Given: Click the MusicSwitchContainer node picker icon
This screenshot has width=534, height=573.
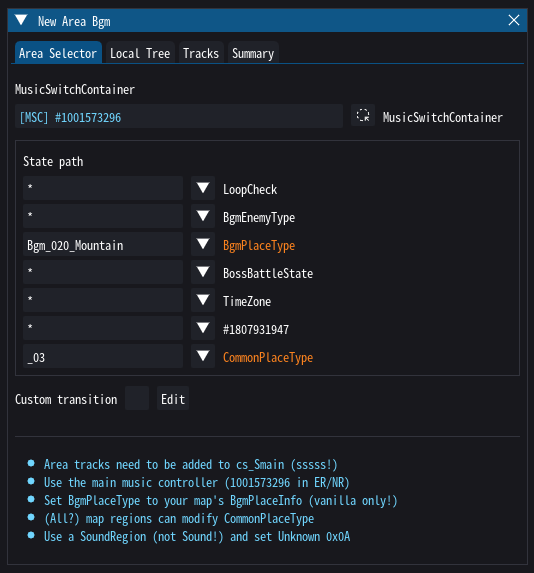Looking at the screenshot, I should [x=363, y=115].
